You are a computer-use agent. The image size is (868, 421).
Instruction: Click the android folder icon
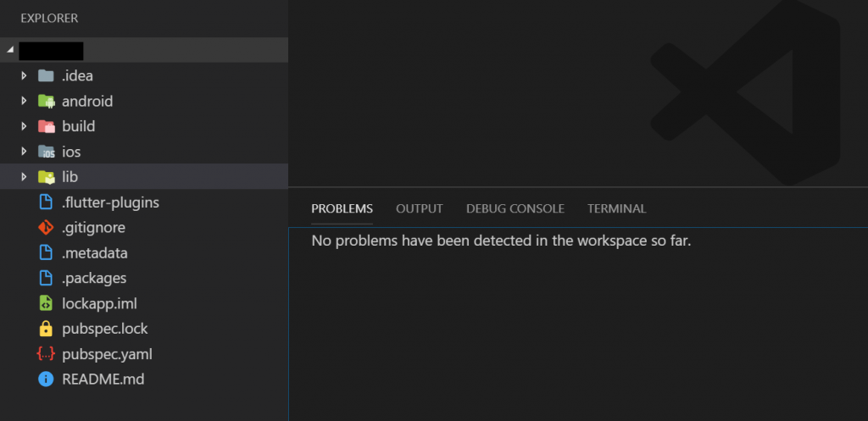[46, 102]
